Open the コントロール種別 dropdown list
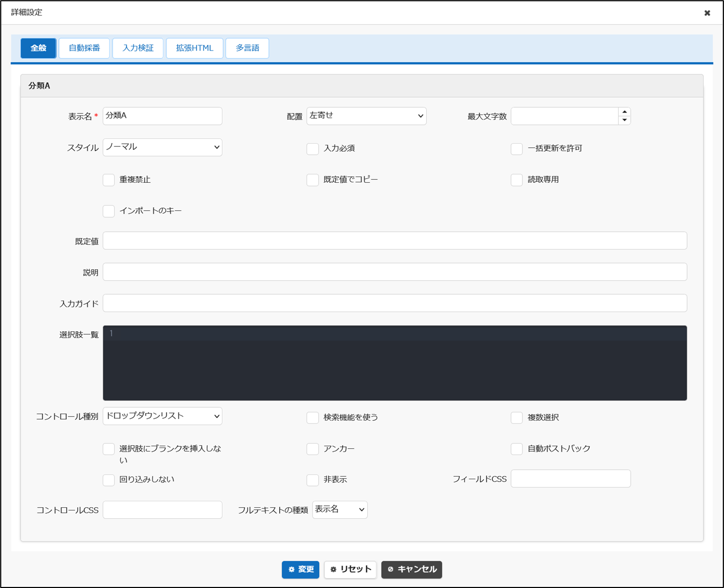 [163, 416]
